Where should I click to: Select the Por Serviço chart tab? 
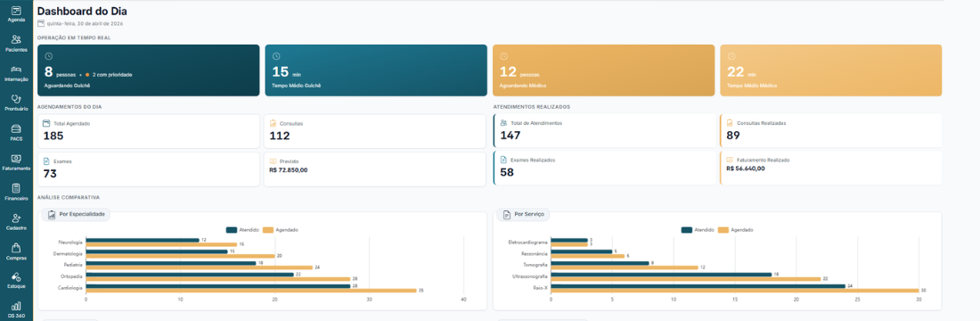click(524, 215)
